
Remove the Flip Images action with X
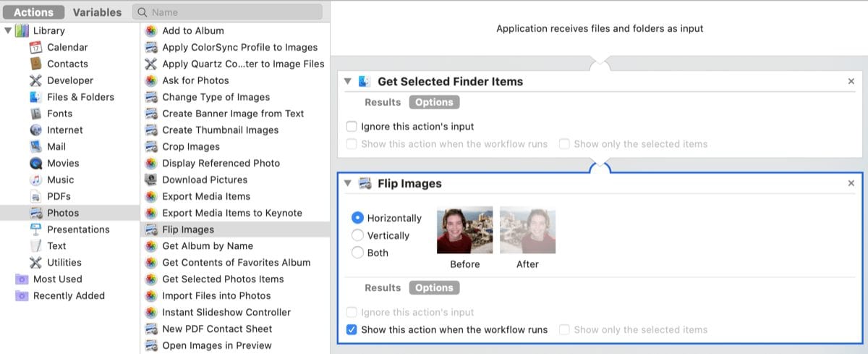coord(851,183)
